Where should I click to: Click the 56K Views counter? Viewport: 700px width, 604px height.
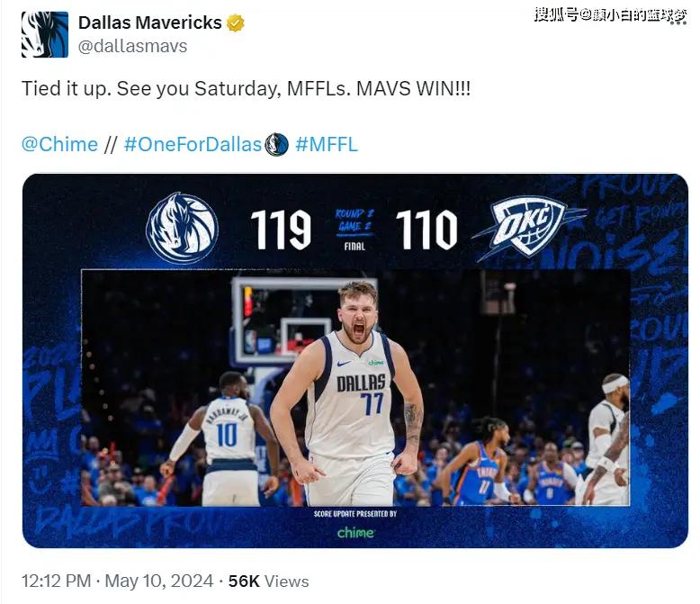tap(268, 581)
